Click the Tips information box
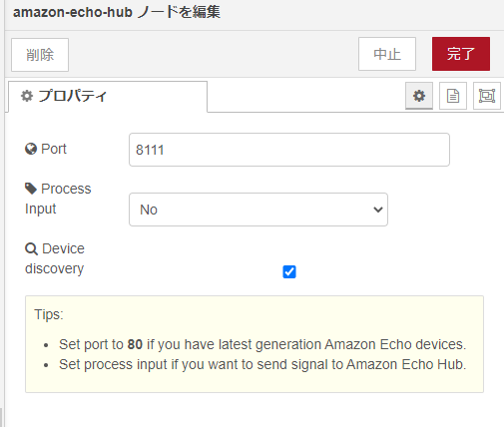 point(254,344)
